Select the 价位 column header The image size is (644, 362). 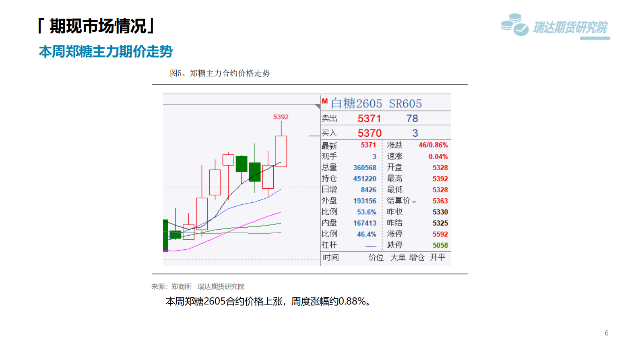[x=376, y=257]
